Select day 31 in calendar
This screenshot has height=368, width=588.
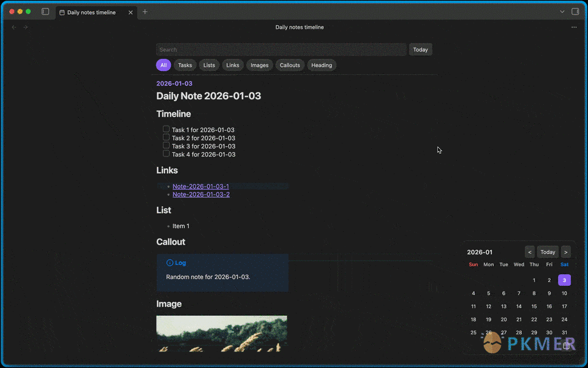click(564, 332)
